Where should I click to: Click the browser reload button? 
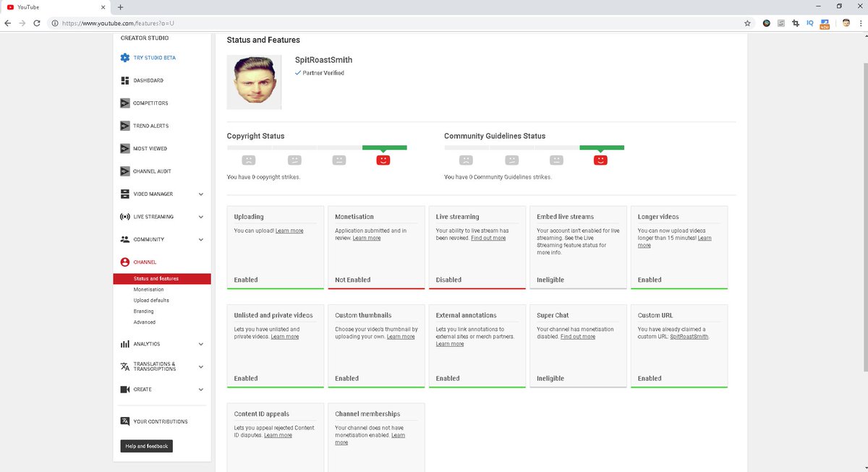click(x=37, y=23)
